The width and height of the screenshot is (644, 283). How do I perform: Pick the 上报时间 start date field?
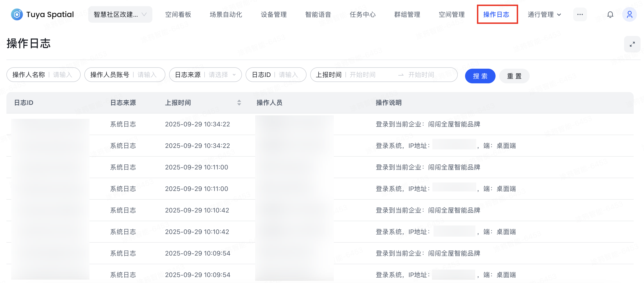click(362, 75)
